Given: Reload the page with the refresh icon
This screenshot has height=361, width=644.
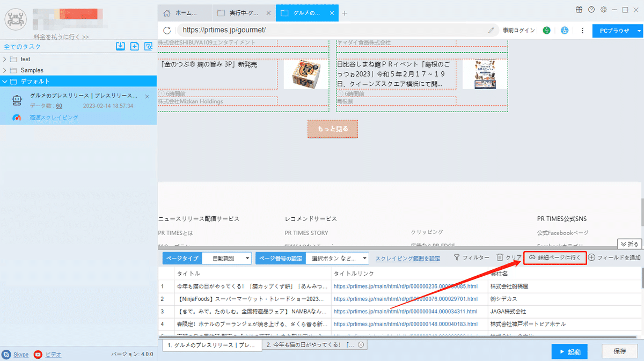Looking at the screenshot, I should pos(167,31).
